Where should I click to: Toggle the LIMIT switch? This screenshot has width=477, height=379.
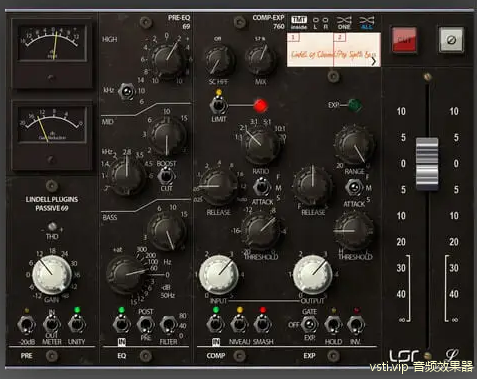pos(218,105)
